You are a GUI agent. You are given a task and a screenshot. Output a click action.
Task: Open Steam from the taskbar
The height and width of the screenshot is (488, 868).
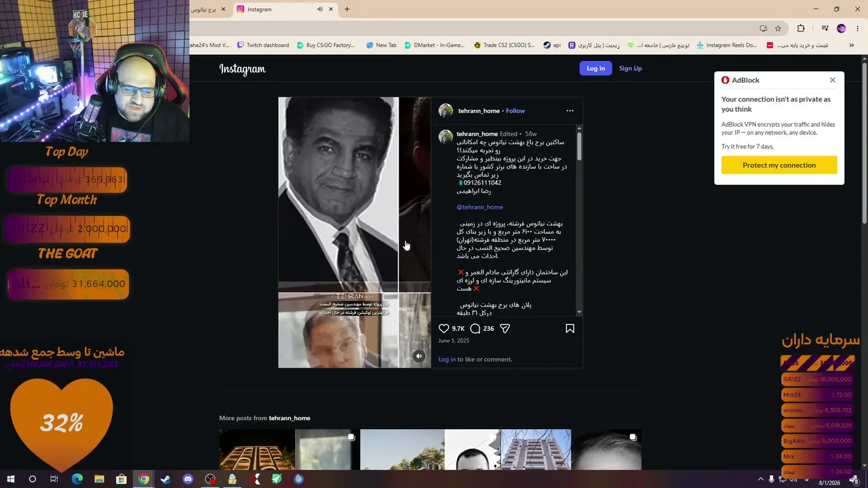pos(165,479)
